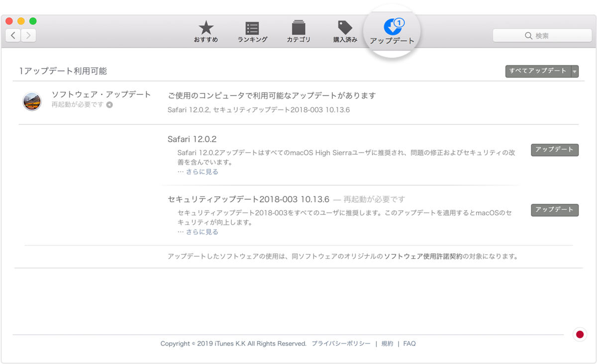Viewport: 597px width, 364px height.
Task: Click the Japan flag region icon
Action: [x=580, y=334]
